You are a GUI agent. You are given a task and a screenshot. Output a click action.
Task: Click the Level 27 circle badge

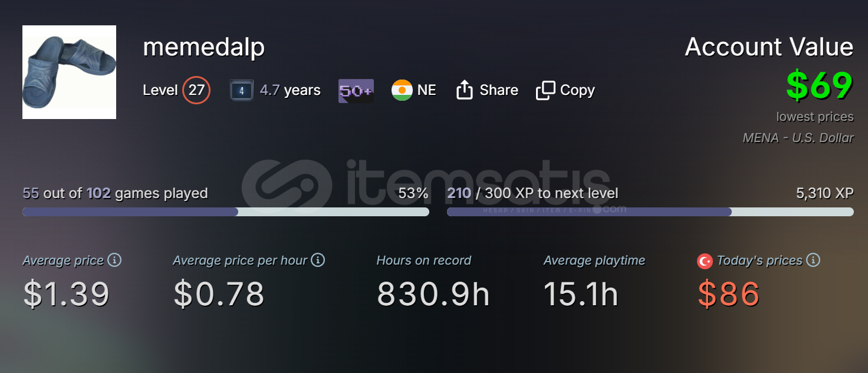[196, 90]
